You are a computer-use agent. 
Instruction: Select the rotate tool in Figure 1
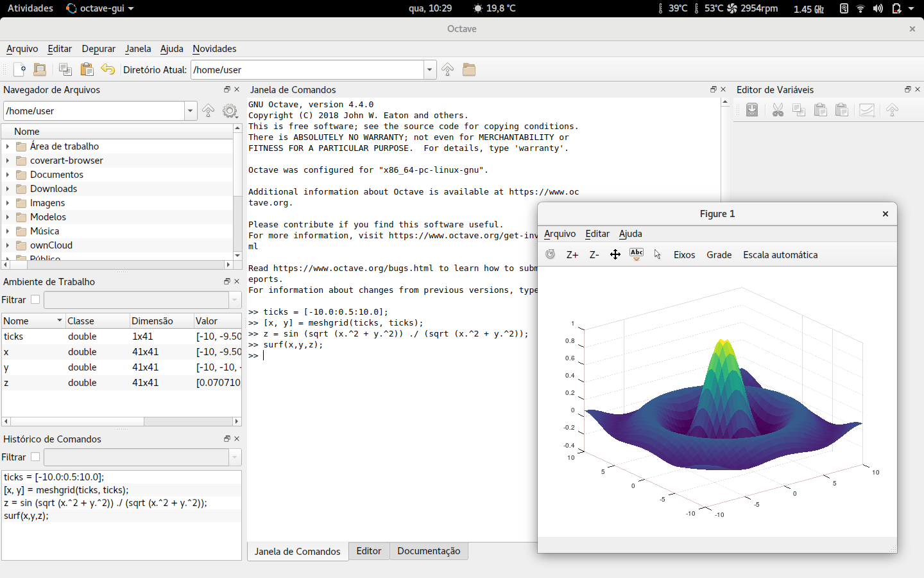tap(550, 254)
